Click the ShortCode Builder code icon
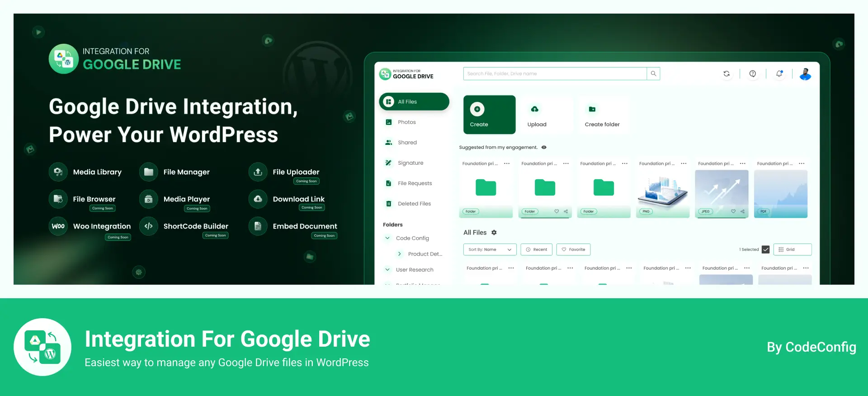Image resolution: width=868 pixels, height=396 pixels. point(149,226)
